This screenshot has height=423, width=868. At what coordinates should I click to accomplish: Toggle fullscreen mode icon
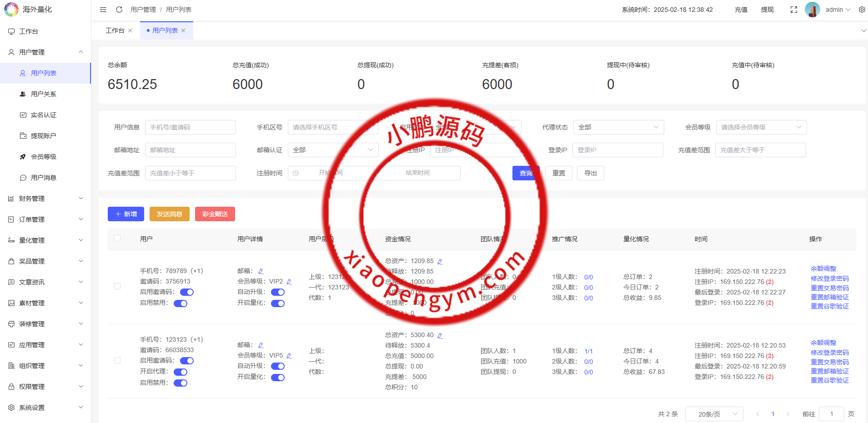pos(794,10)
